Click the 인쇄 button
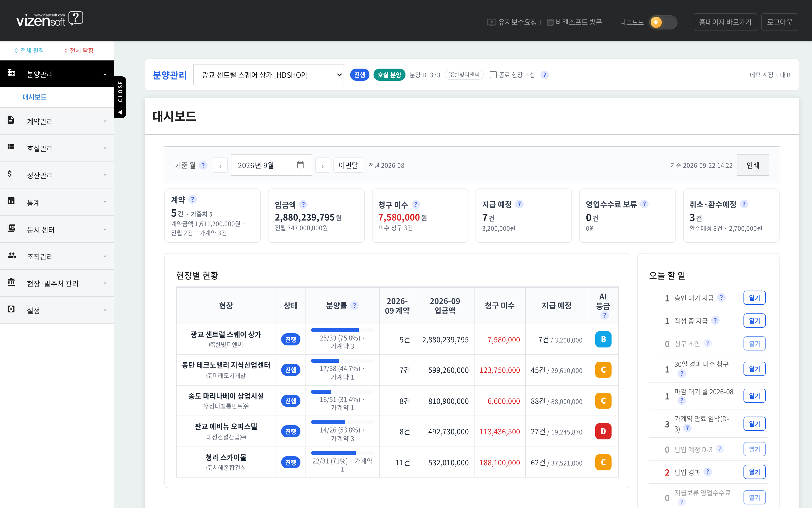This screenshot has height=508, width=812. 753,165
